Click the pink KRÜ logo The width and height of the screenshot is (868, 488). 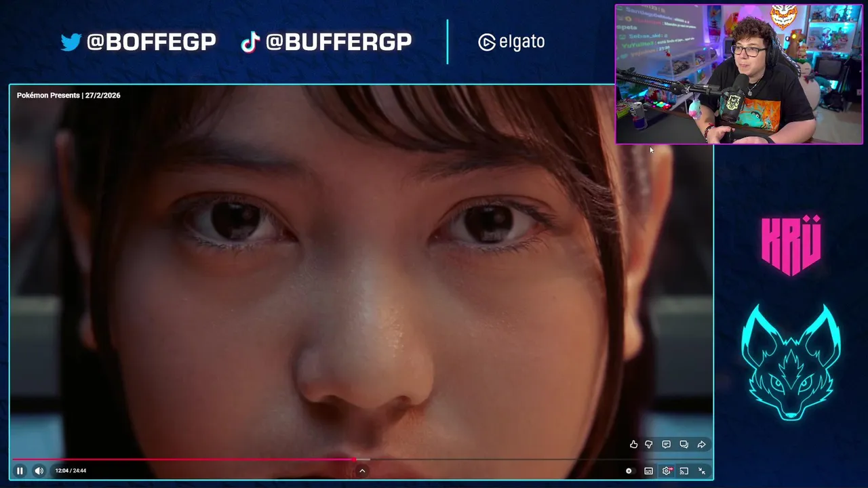[791, 245]
